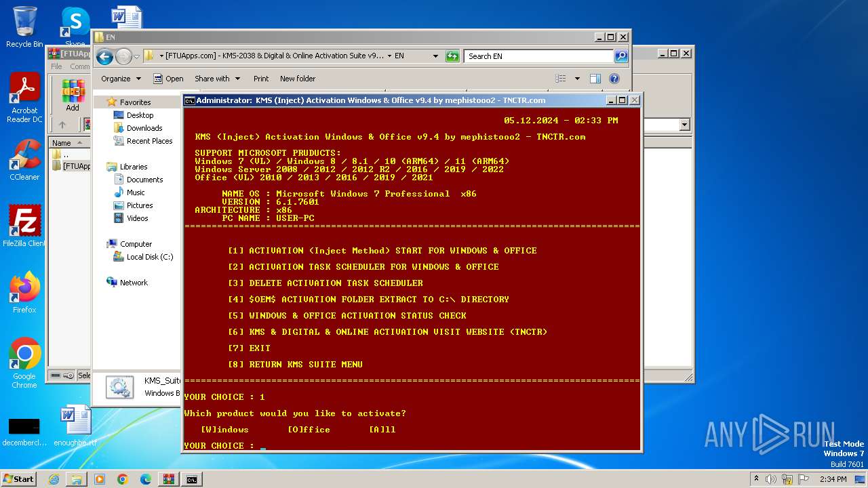Open Internet Explorer from taskbar
This screenshot has width=868, height=488.
pyautogui.click(x=54, y=479)
